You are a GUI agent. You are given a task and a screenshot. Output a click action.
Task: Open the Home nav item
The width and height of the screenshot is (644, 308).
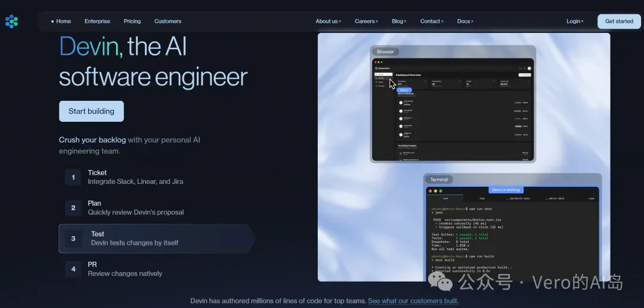point(61,21)
